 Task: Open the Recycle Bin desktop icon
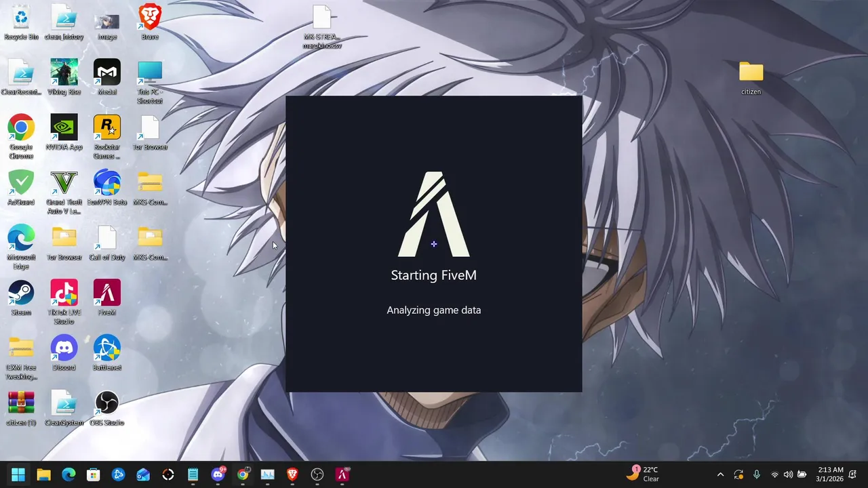(x=21, y=22)
